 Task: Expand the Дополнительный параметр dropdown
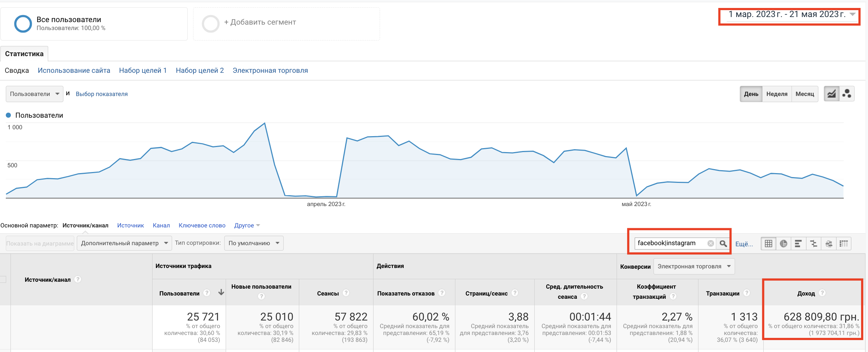125,243
